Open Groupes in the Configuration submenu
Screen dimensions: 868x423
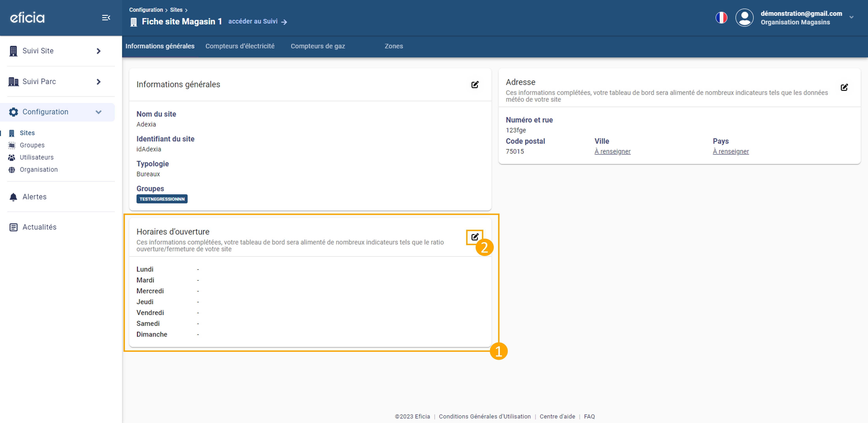32,145
